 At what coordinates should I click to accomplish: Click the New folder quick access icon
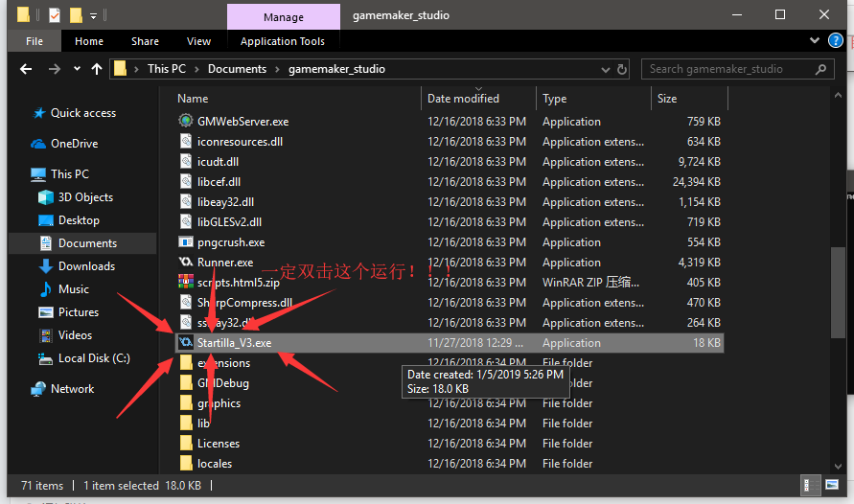click(76, 14)
